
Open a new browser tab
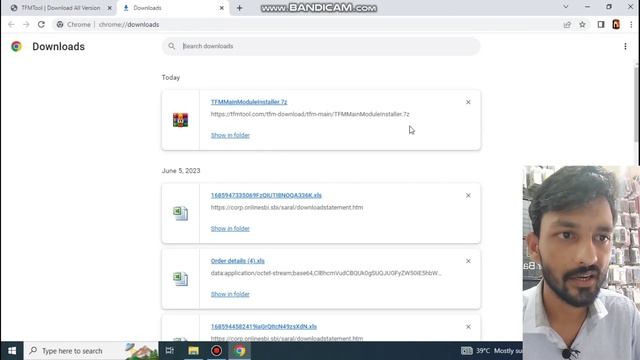(239, 8)
